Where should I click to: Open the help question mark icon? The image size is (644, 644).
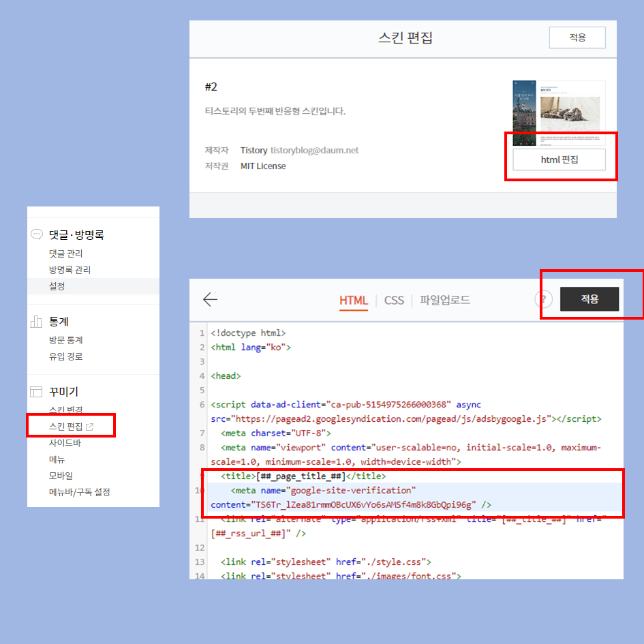coord(543,299)
